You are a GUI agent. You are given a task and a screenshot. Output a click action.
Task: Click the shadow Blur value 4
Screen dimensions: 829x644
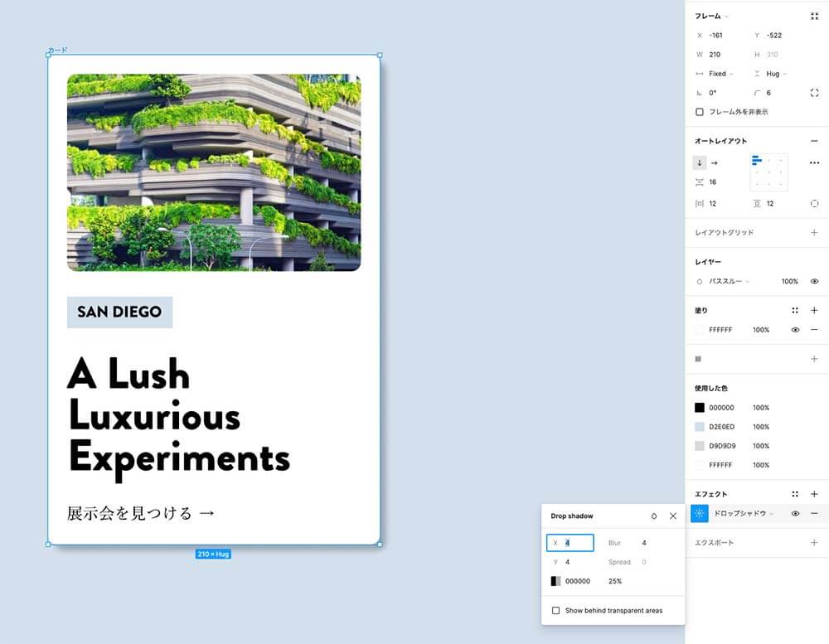[x=644, y=543]
